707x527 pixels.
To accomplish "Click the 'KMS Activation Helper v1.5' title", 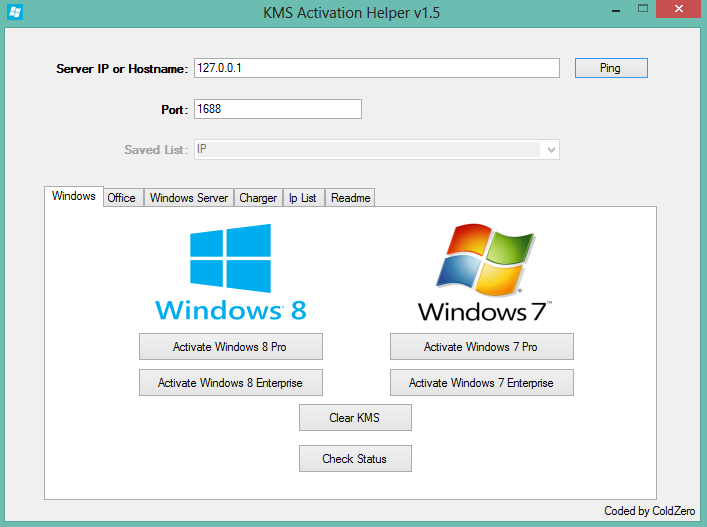I will (x=351, y=13).
